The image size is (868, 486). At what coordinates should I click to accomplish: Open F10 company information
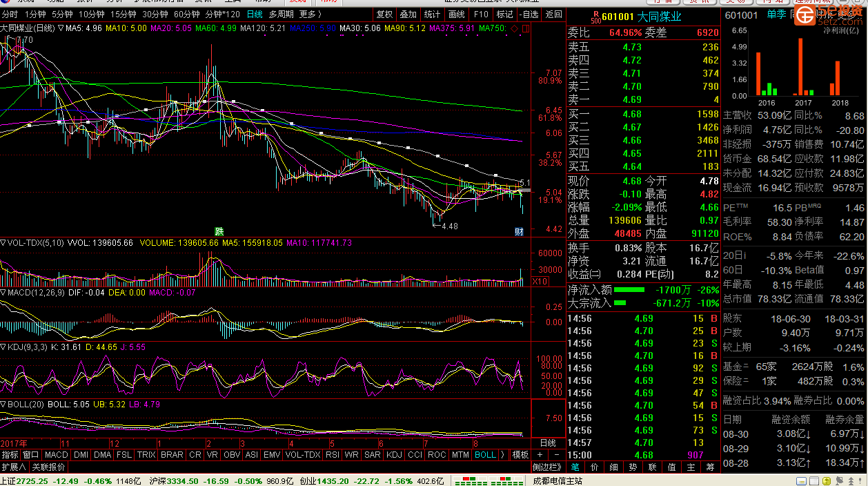pyautogui.click(x=480, y=14)
